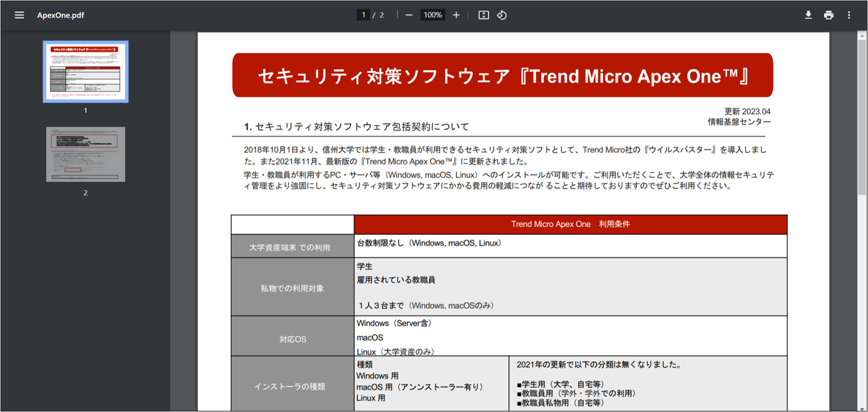Click the ■学生用（大学、自宅等） text

tap(561, 384)
